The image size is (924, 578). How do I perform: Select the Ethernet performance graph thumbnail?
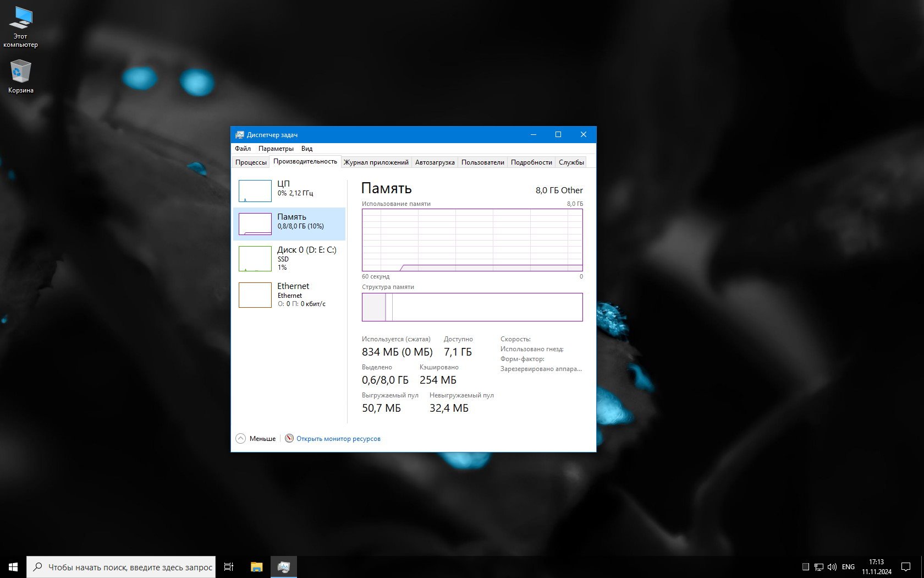click(x=255, y=295)
